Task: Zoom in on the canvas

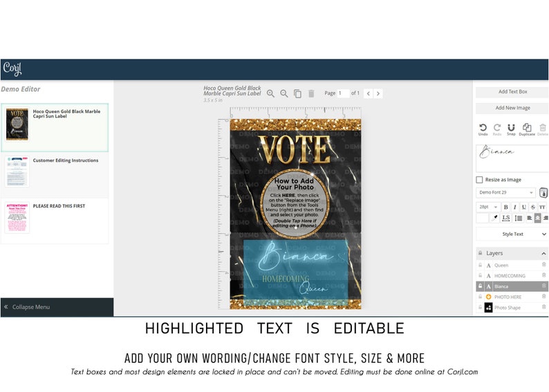Action: click(270, 93)
